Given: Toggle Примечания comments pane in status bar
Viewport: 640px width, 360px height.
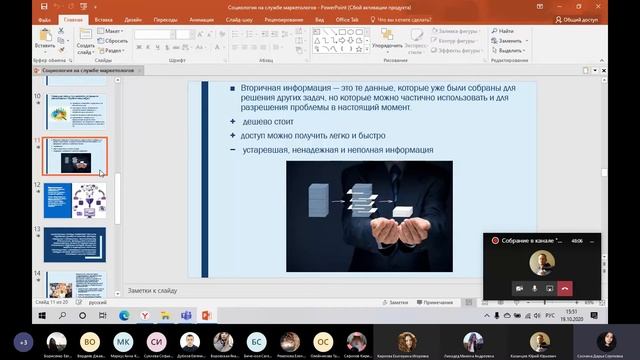Looking at the screenshot, I should point(435,302).
